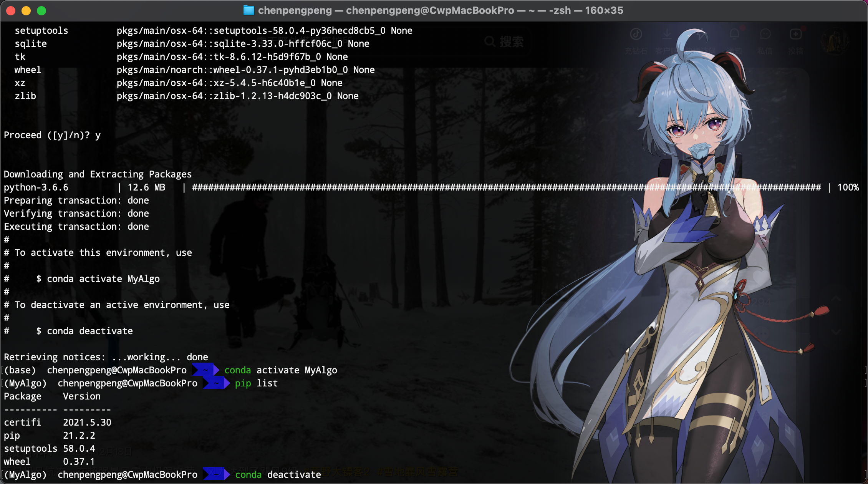Image resolution: width=868 pixels, height=484 pixels.
Task: Click the 'Version' column header
Action: pos(82,396)
